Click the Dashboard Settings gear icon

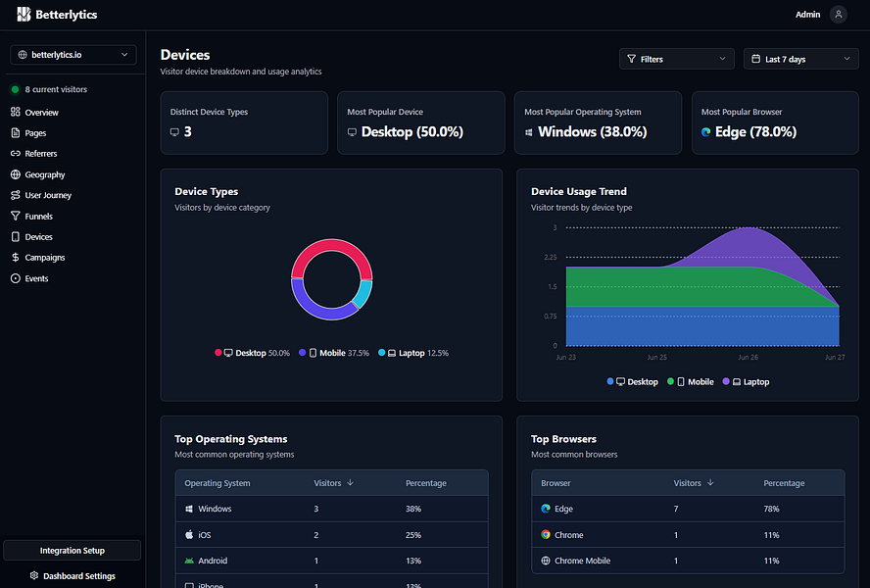(34, 575)
